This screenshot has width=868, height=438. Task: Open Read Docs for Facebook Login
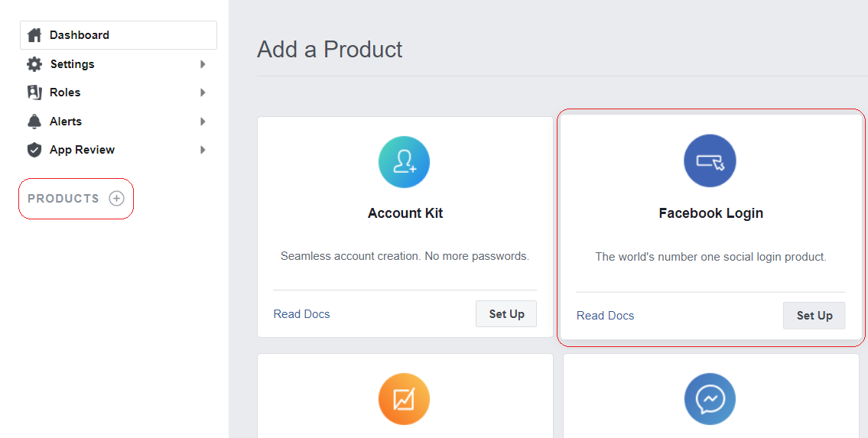point(605,315)
